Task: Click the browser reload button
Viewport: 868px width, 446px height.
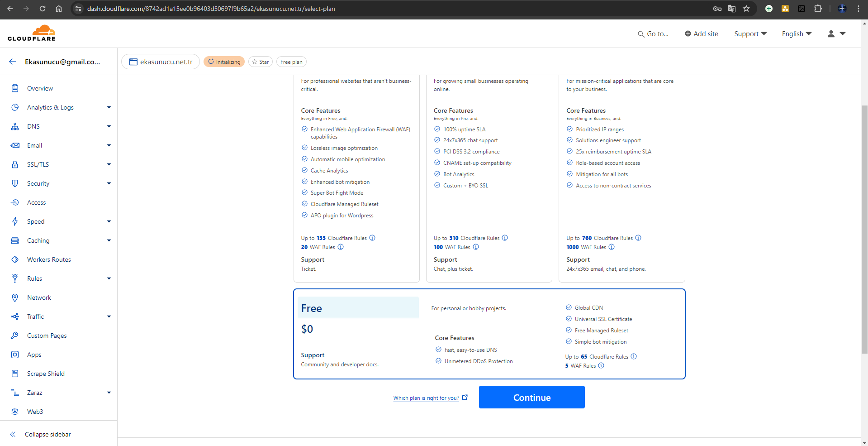Action: pos(43,9)
